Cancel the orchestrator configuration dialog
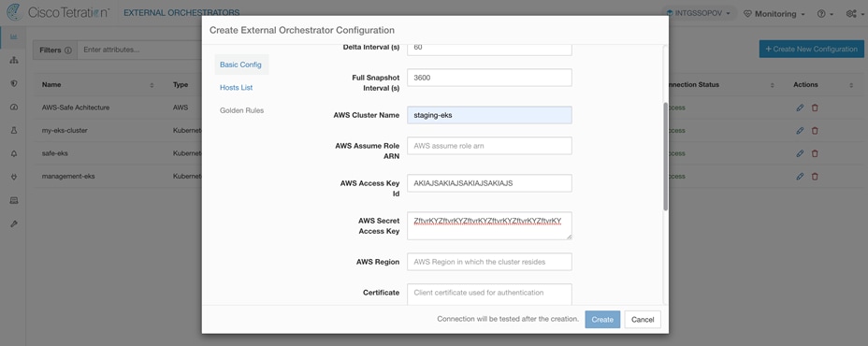This screenshot has height=346, width=868. 643,320
